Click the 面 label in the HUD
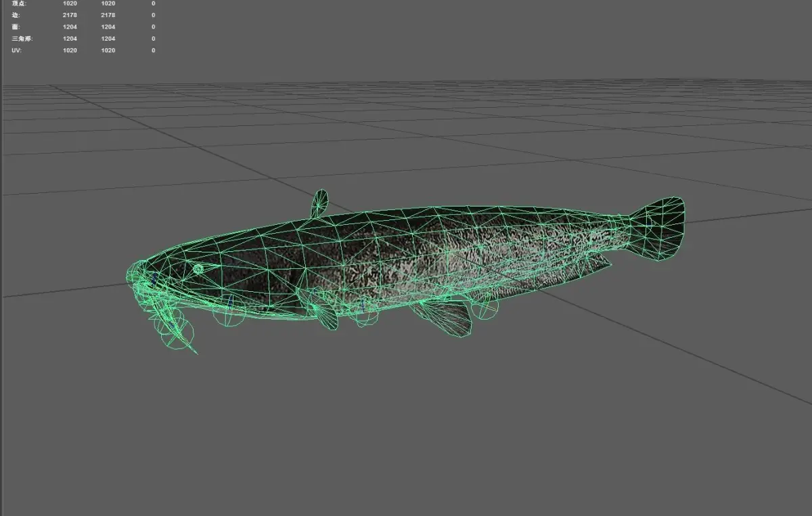Image resolution: width=812 pixels, height=516 pixels. tap(16, 27)
